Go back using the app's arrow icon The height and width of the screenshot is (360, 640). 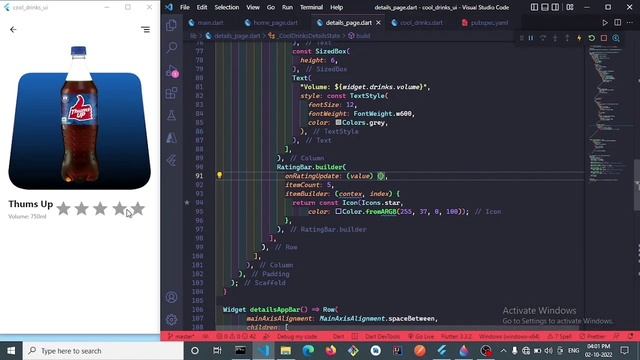tap(13, 29)
